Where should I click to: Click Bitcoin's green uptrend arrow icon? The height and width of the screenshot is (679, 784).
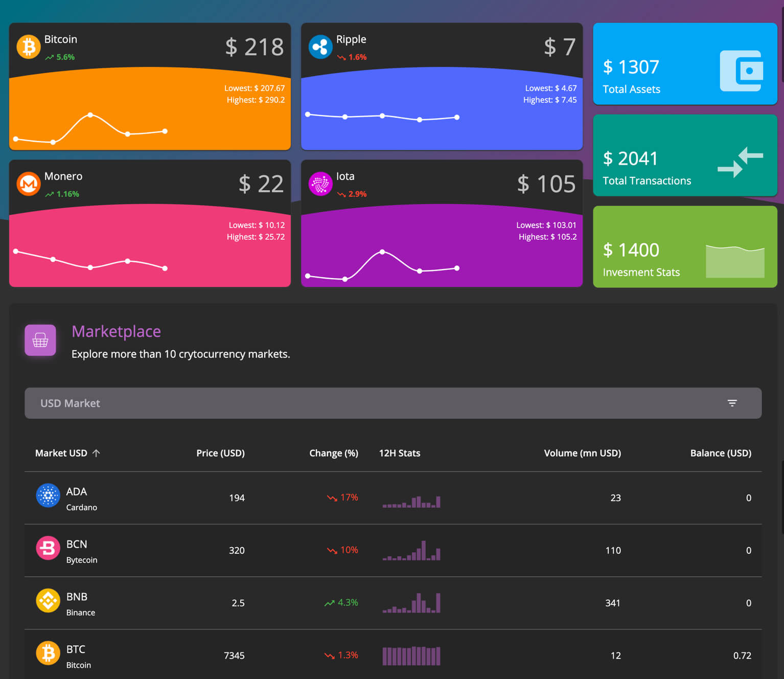point(50,57)
